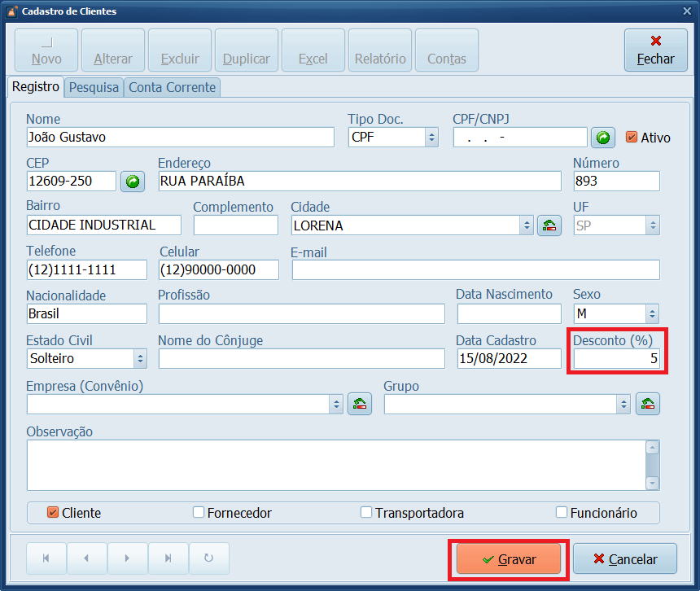Save the record with Gravar
700x591 pixels.
[509, 559]
